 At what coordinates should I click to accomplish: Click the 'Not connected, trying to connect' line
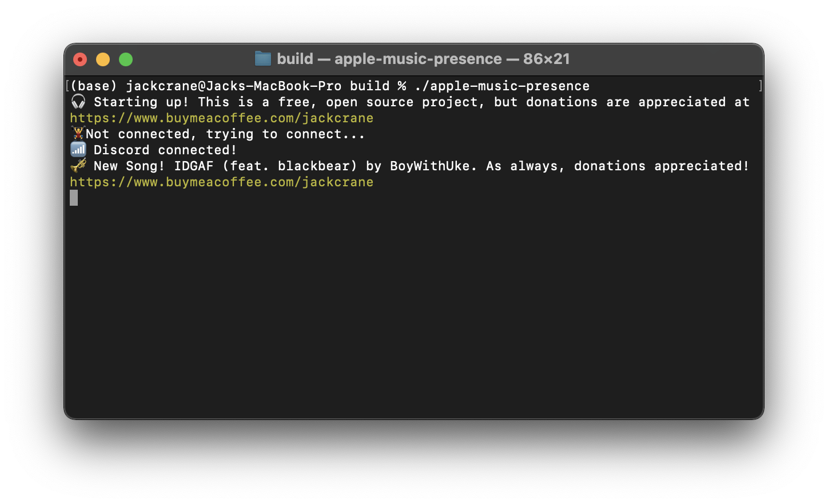tap(226, 134)
